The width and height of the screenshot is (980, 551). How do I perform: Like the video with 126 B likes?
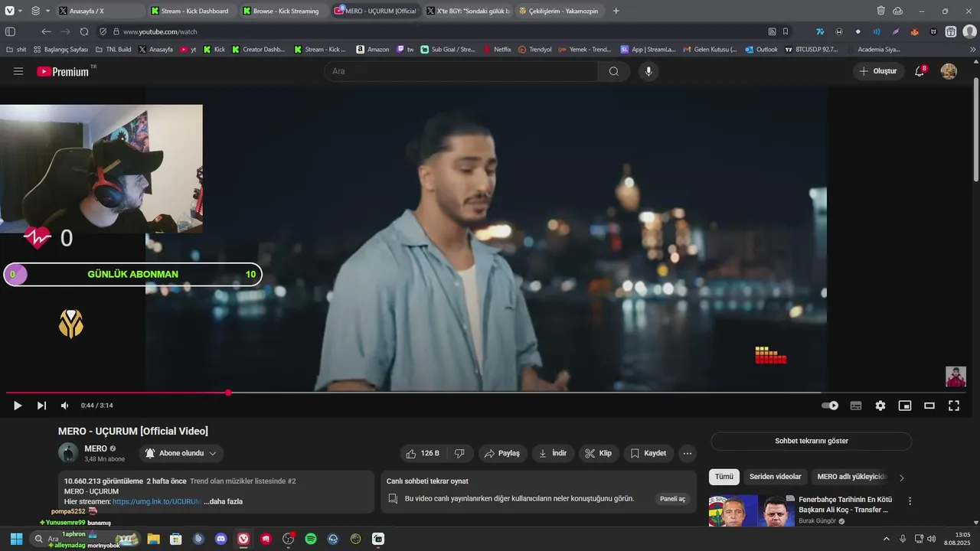[x=423, y=453]
